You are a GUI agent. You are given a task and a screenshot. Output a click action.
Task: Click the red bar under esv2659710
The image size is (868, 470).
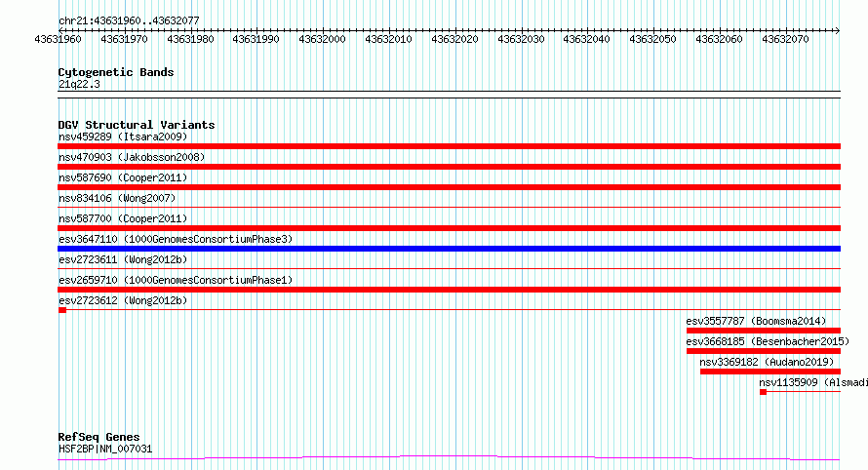449,290
